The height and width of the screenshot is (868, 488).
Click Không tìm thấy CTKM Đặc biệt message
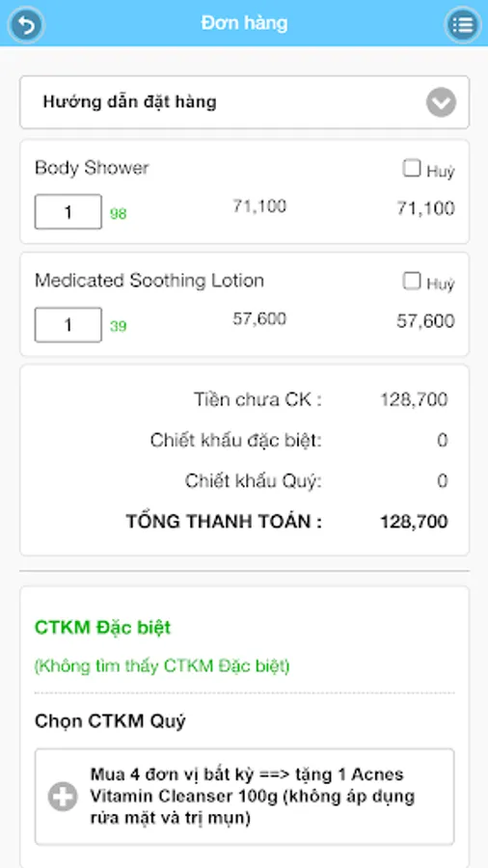[x=162, y=665]
